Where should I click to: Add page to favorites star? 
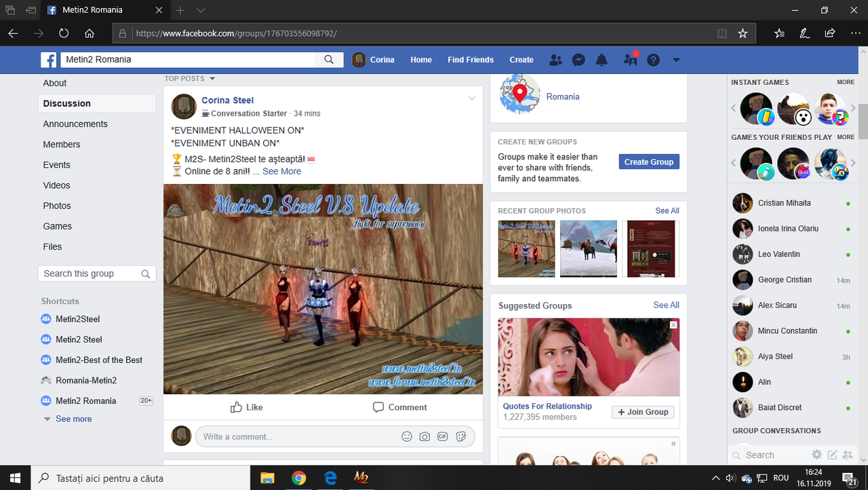(x=743, y=33)
